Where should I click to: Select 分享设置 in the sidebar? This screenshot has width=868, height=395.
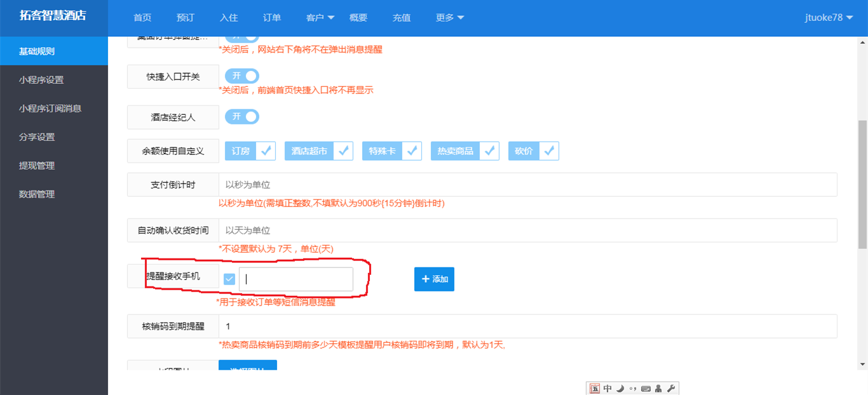54,137
